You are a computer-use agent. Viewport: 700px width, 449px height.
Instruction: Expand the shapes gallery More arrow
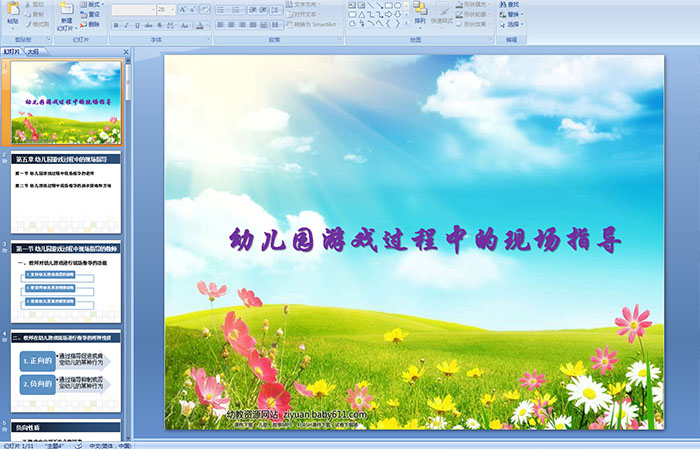click(x=406, y=23)
